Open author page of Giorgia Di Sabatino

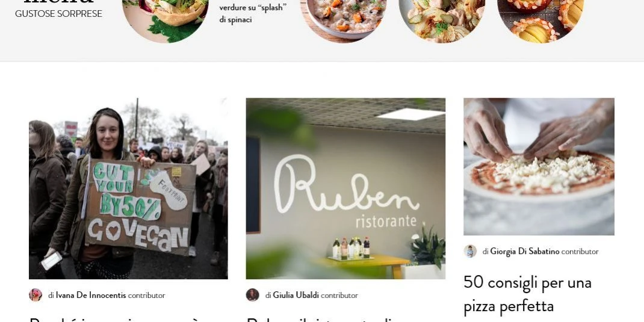524,252
